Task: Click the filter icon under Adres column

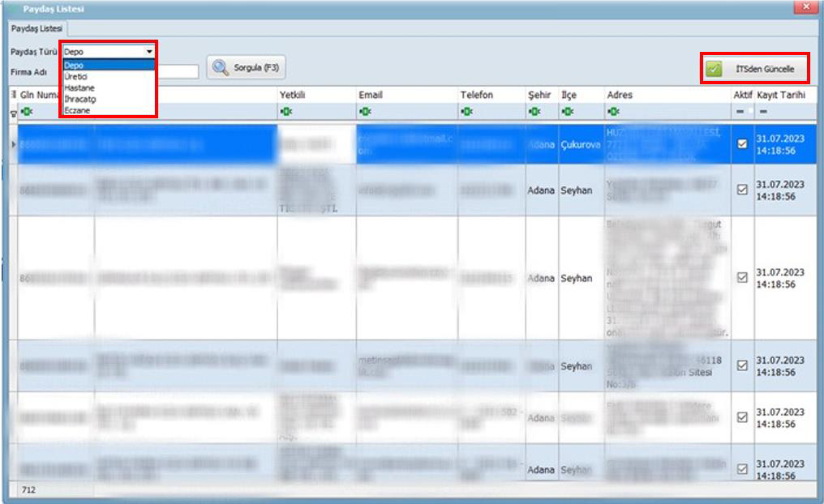Action: click(612, 111)
